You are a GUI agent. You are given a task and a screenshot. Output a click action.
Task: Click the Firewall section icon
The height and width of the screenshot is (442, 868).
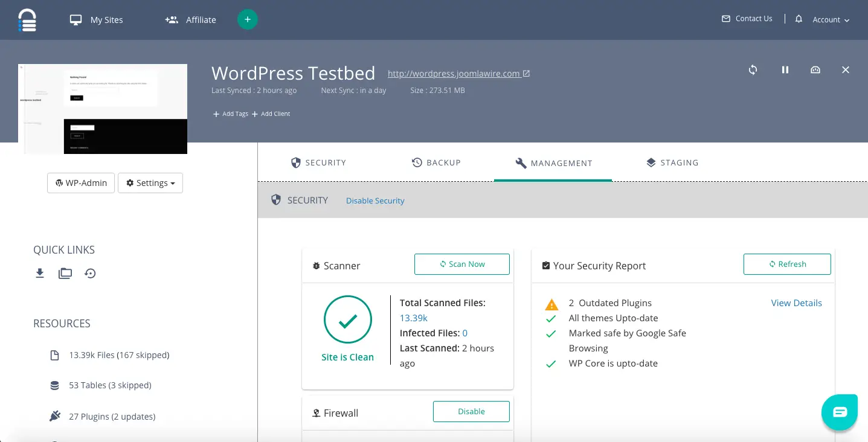tap(316, 413)
